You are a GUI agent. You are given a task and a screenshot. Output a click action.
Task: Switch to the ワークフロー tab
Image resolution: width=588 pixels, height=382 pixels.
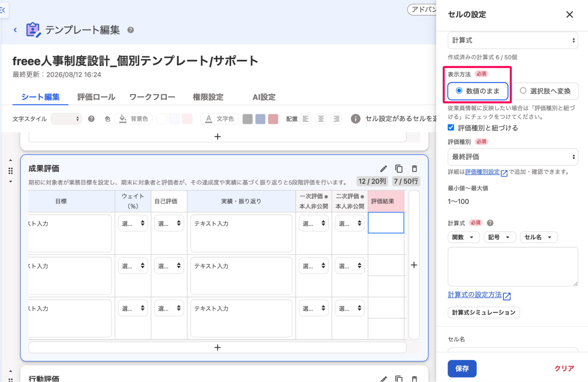(152, 97)
